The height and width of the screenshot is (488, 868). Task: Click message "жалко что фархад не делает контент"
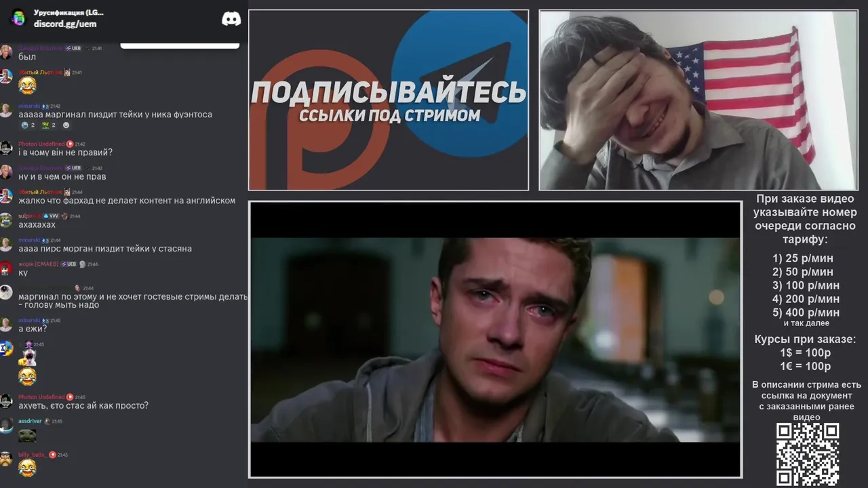coord(127,201)
